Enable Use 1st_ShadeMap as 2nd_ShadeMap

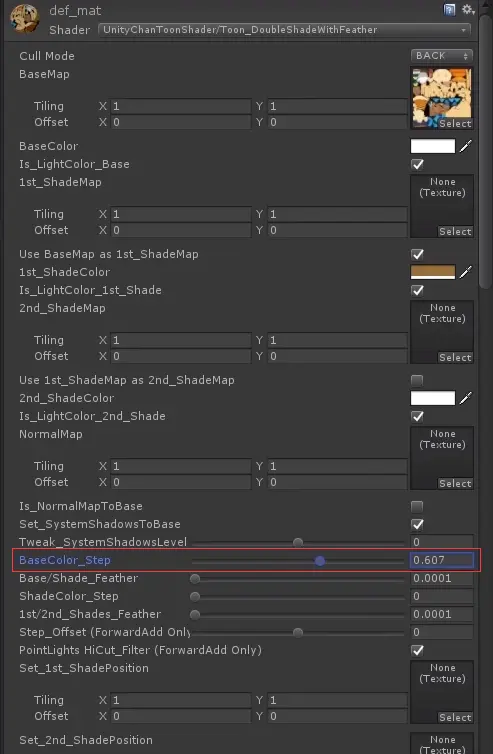[x=417, y=380]
